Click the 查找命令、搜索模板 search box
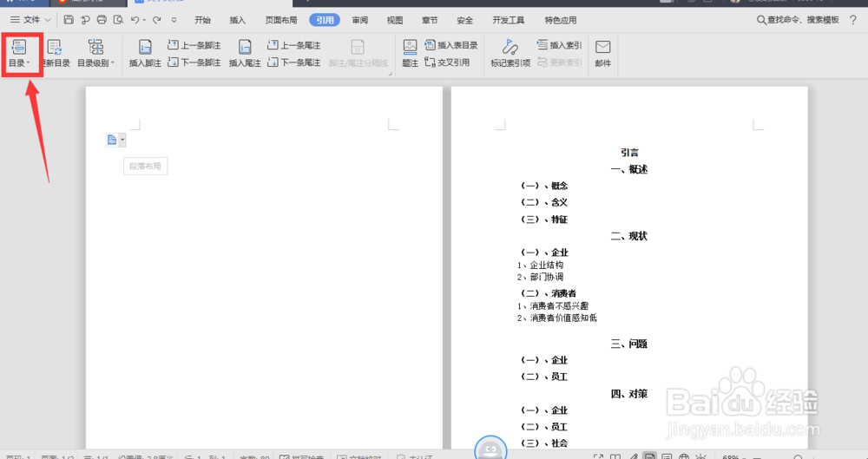 [799, 20]
